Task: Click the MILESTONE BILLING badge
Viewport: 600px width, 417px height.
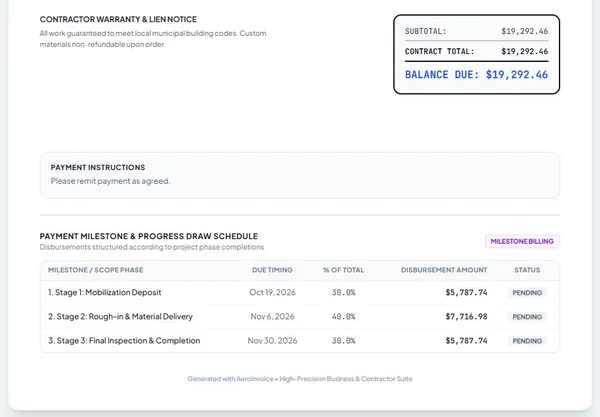Action: point(522,241)
